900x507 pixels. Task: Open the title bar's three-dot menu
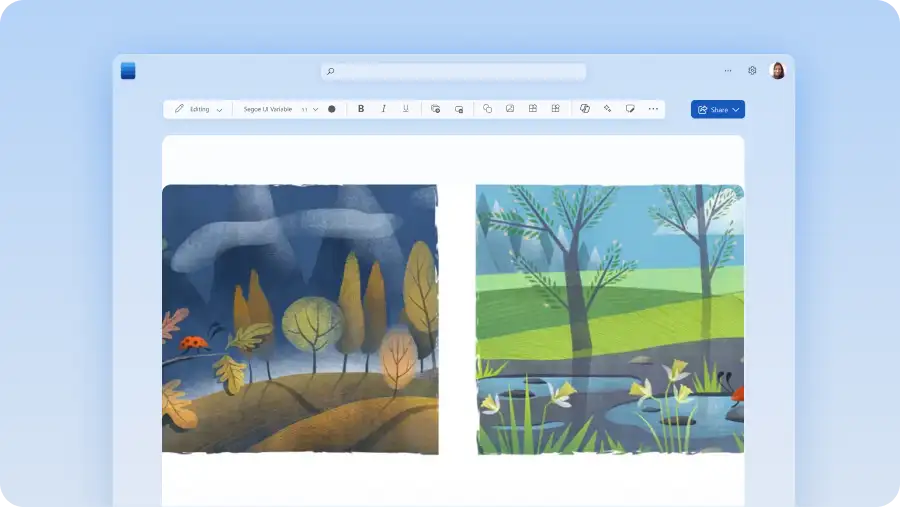(x=727, y=71)
